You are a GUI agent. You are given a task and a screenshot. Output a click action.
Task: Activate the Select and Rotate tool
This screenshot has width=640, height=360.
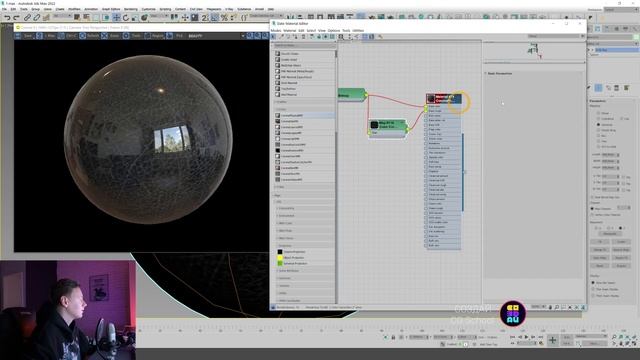(126, 18)
